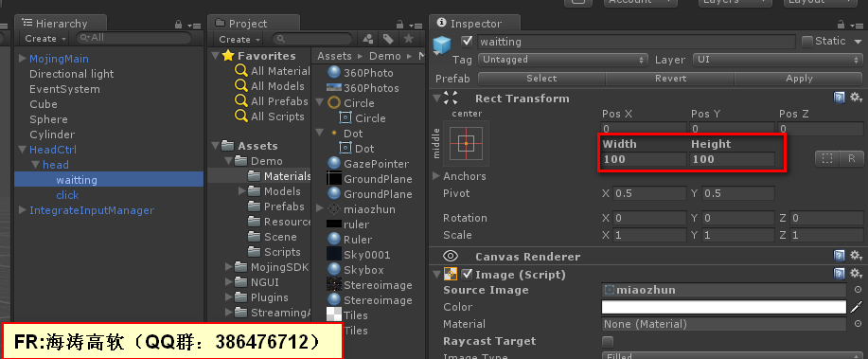Click the anchor presets box in Rect Transform
Screen dimensions: 868x359
(466, 143)
